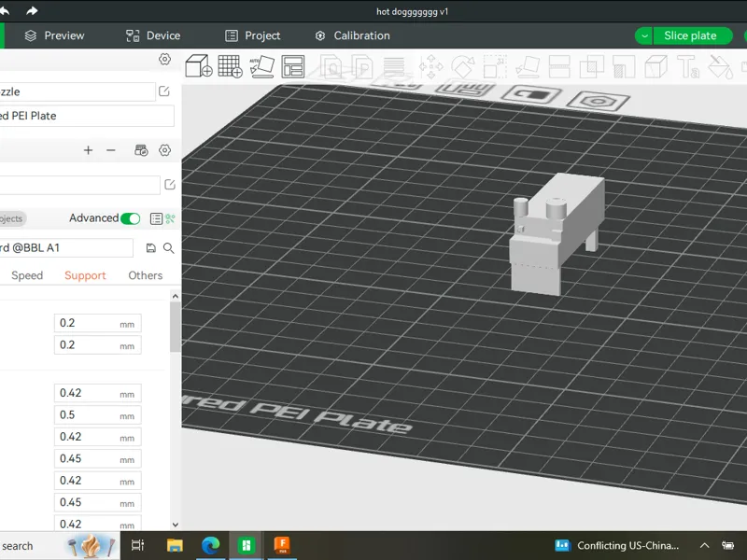Click the Slice plate button

(x=693, y=35)
